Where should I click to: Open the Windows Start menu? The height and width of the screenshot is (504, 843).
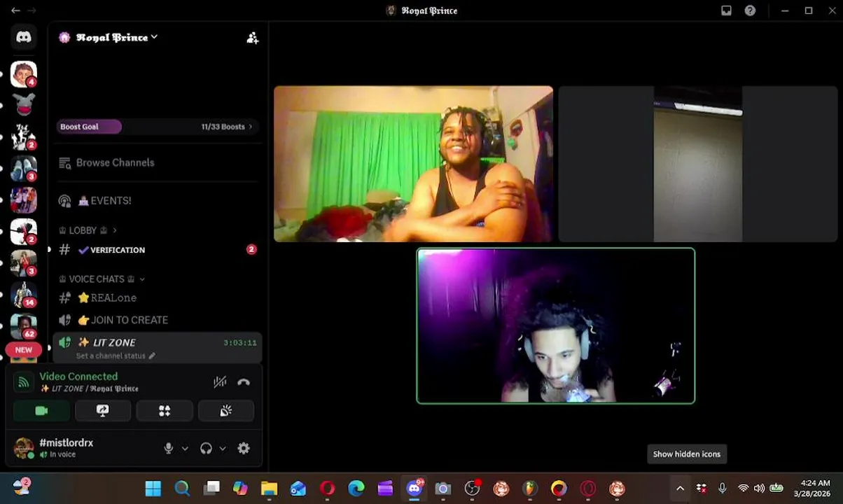tap(153, 489)
